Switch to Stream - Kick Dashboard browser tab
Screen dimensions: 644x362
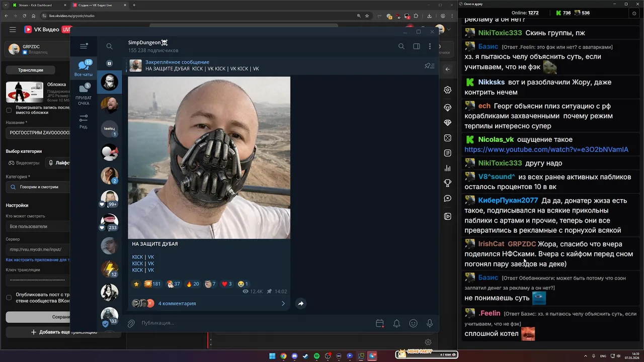[x=38, y=5]
